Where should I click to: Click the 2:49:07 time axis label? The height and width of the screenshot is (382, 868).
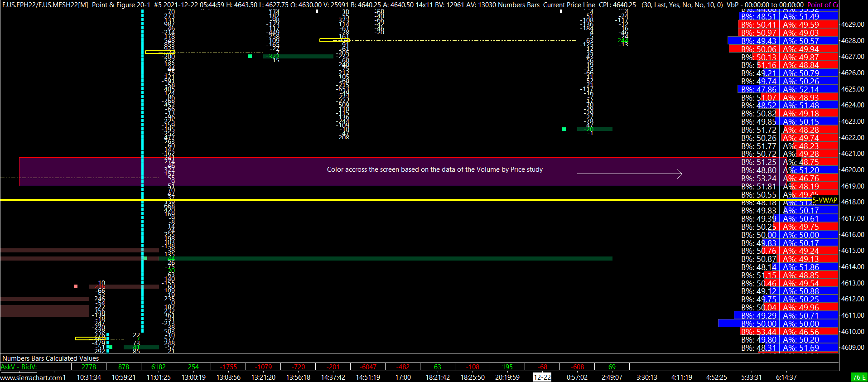[612, 377]
